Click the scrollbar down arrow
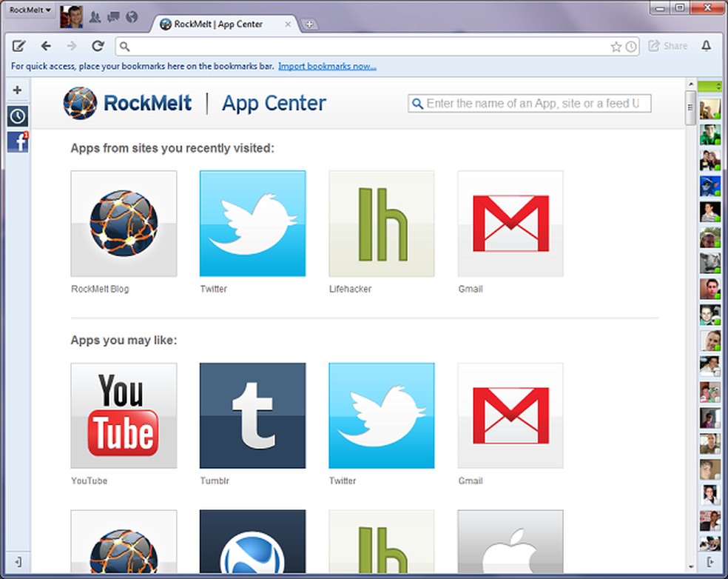Image resolution: width=728 pixels, height=579 pixels. point(690,567)
